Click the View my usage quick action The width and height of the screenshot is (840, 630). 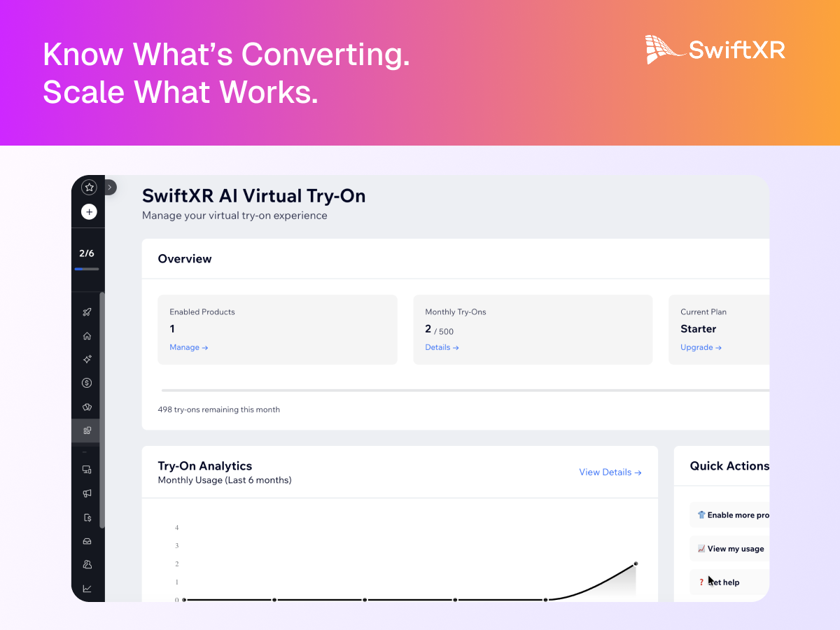coord(730,549)
